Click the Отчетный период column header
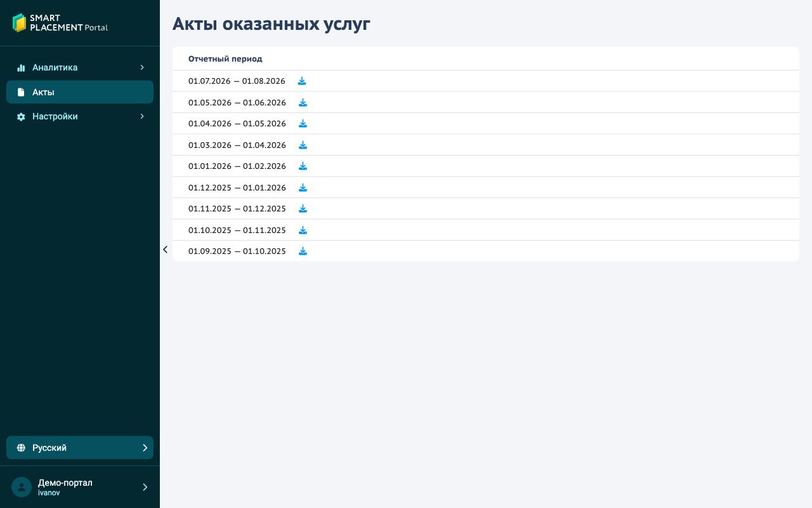812x508 pixels. click(x=225, y=59)
